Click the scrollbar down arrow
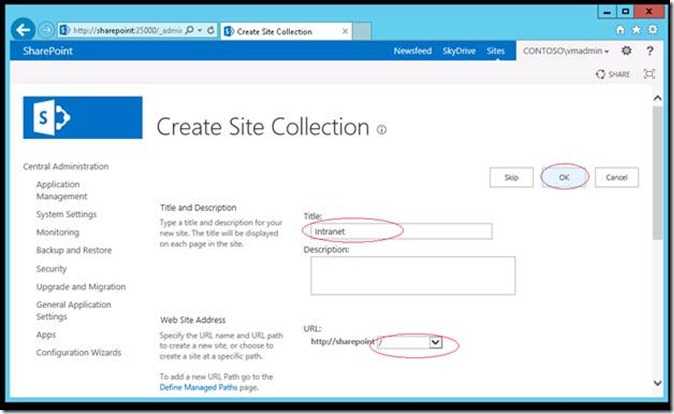This screenshot has height=414, width=674. pos(657,382)
